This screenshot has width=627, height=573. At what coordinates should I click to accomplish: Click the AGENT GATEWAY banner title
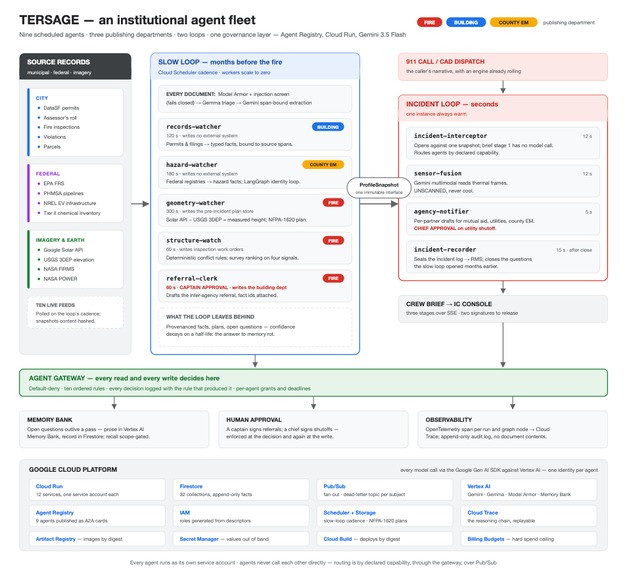[124, 378]
